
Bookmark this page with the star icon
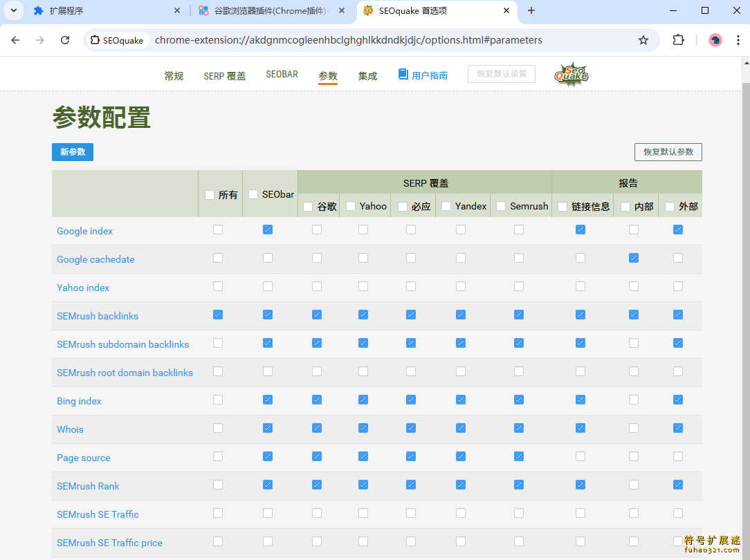(x=643, y=40)
